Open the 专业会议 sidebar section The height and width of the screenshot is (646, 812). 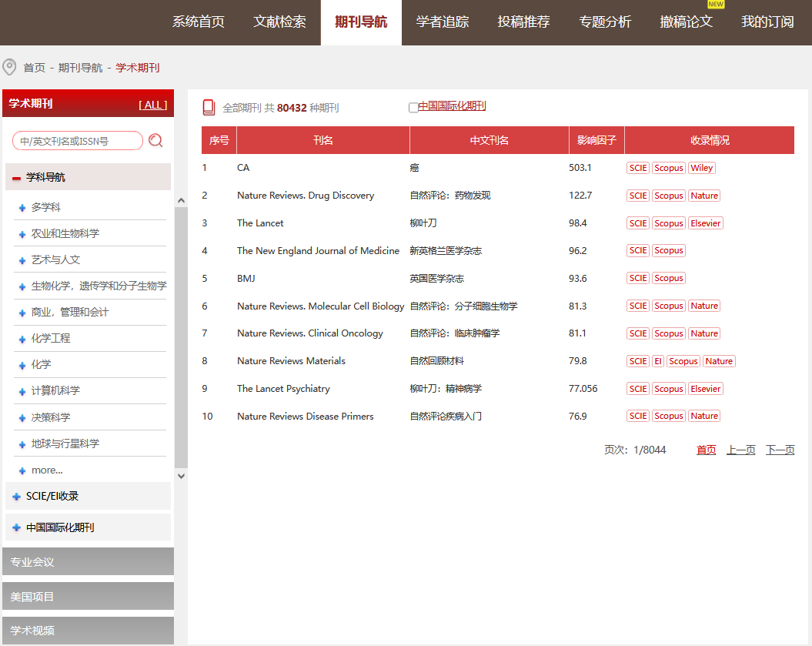coord(88,561)
